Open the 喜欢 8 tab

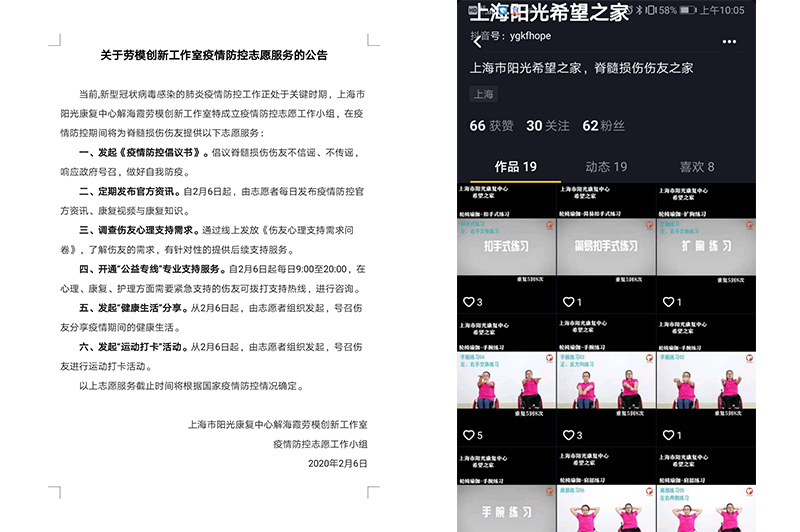click(697, 166)
